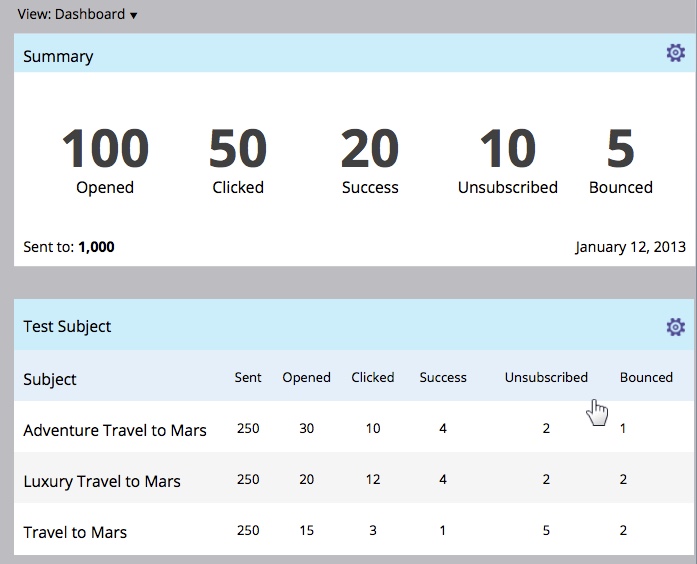Viewport: 697px width, 564px height.
Task: Sort by the Success column header
Action: click(443, 377)
